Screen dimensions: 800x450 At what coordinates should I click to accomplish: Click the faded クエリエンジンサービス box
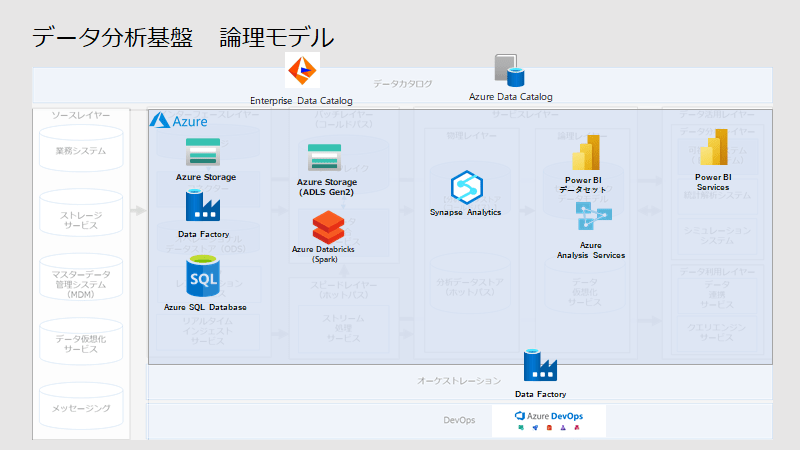click(x=717, y=332)
